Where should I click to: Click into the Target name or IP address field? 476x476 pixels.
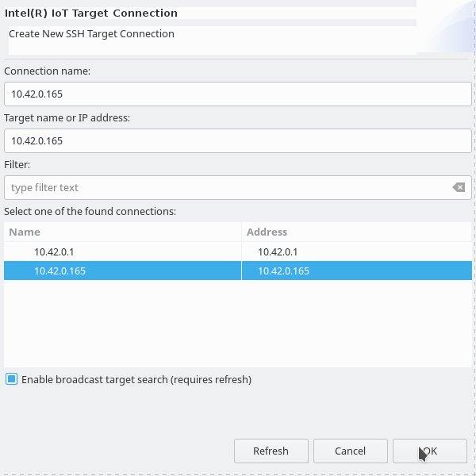point(238,141)
